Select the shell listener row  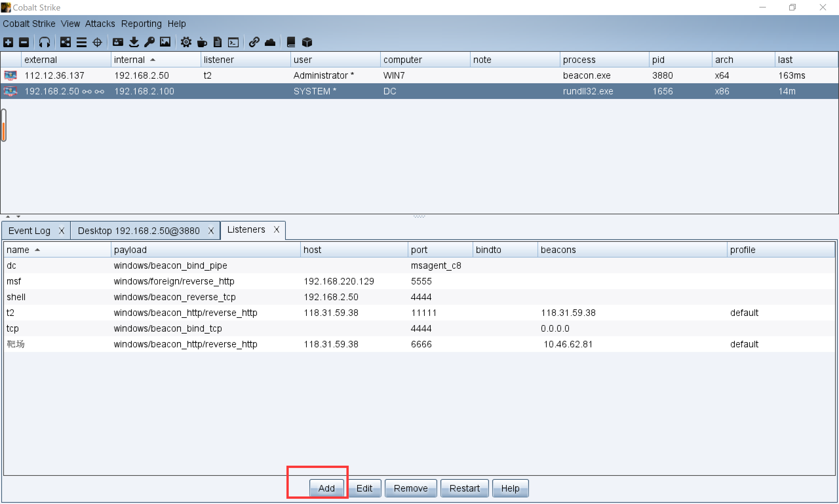[x=419, y=297]
